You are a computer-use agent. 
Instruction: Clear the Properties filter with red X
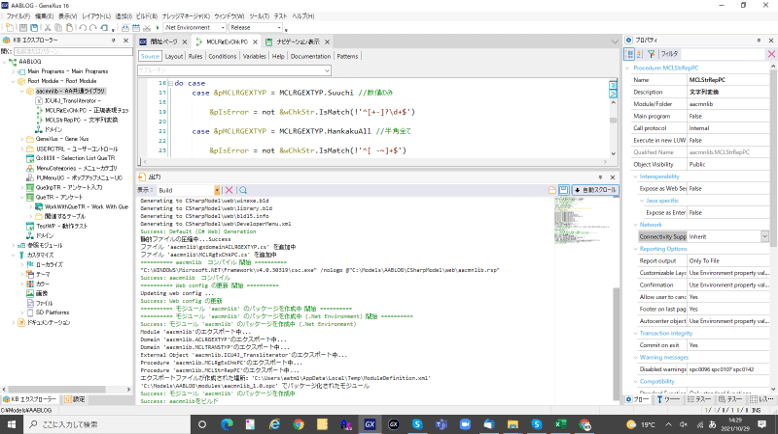[772, 54]
